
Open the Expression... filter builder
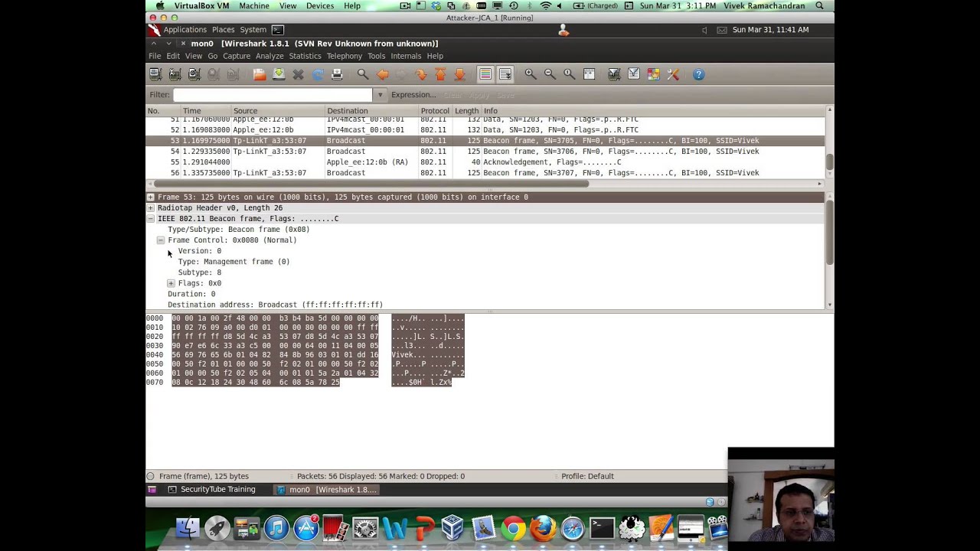pyautogui.click(x=413, y=95)
